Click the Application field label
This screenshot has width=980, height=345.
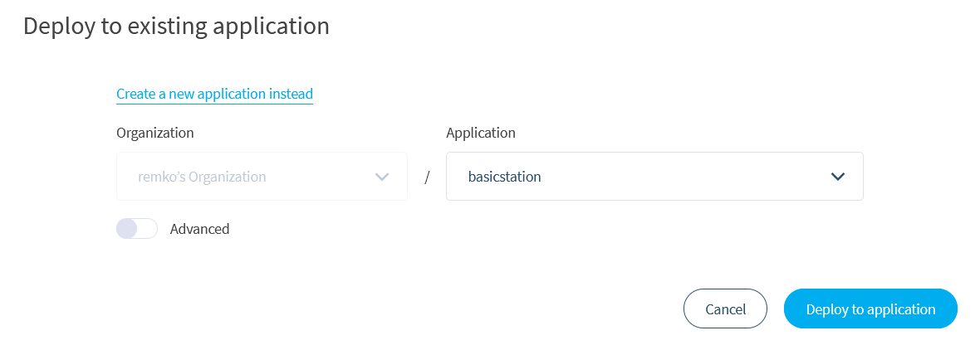pos(481,133)
